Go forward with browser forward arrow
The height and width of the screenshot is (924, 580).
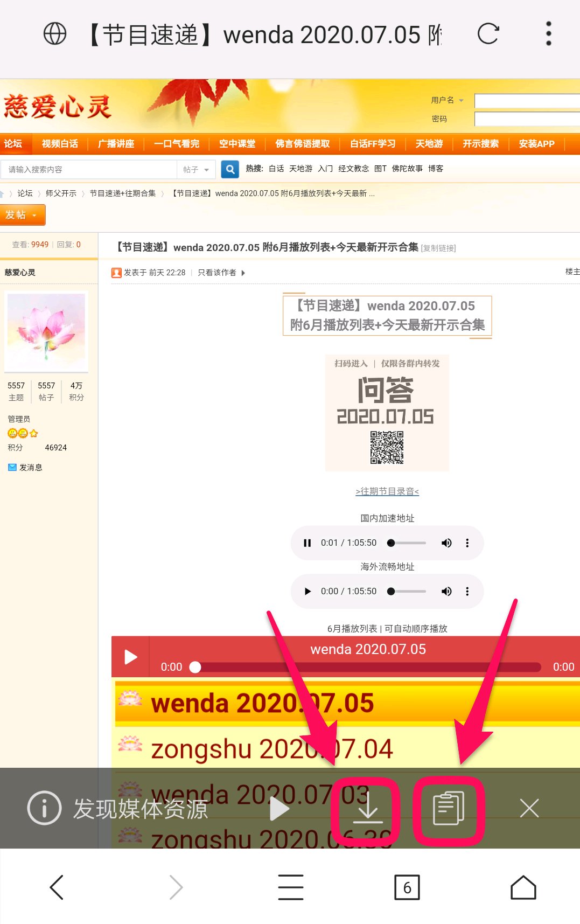(176, 887)
